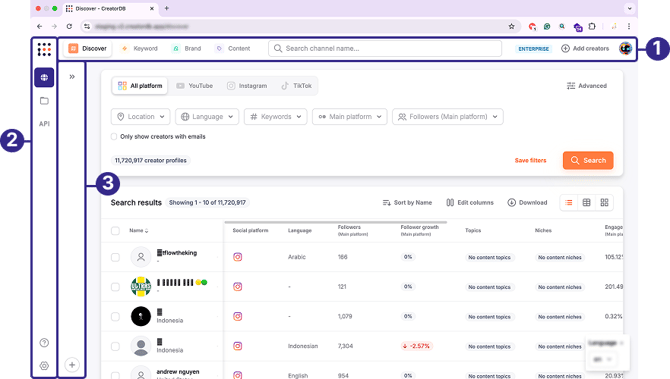Tick checkbox for black avatar Indonesia row

pyautogui.click(x=115, y=317)
